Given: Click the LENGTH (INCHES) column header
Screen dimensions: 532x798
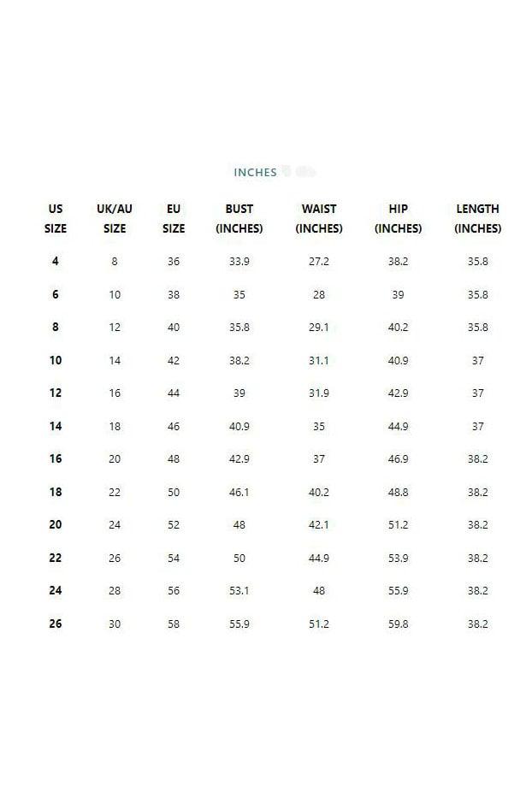Looking at the screenshot, I should (477, 218).
